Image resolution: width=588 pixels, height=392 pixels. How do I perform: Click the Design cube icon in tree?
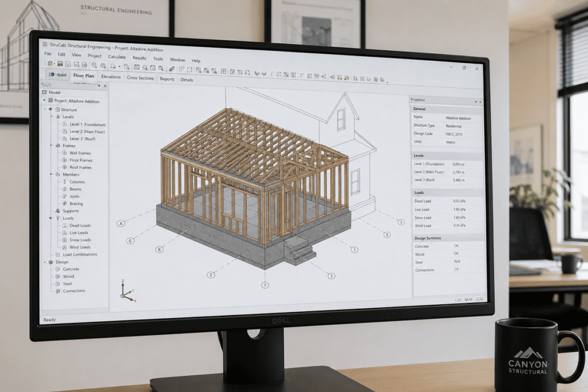[x=51, y=262]
